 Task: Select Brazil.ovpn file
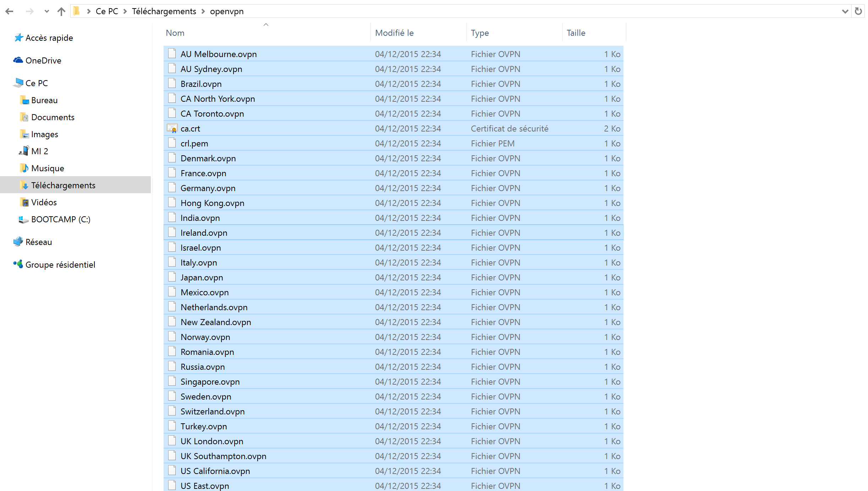click(393, 84)
